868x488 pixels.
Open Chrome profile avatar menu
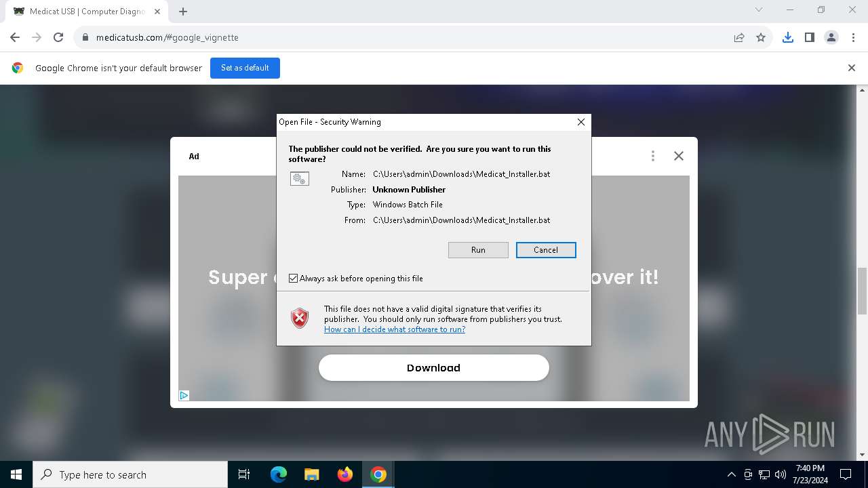tap(831, 37)
